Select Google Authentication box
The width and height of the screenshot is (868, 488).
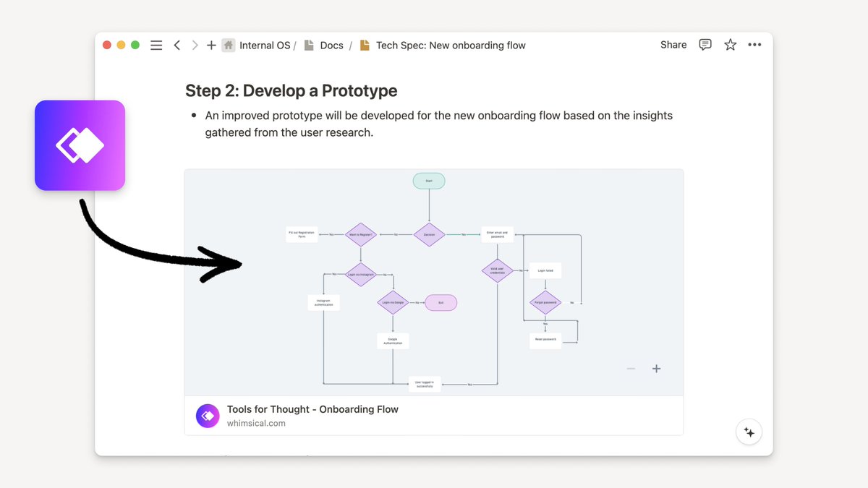(393, 341)
